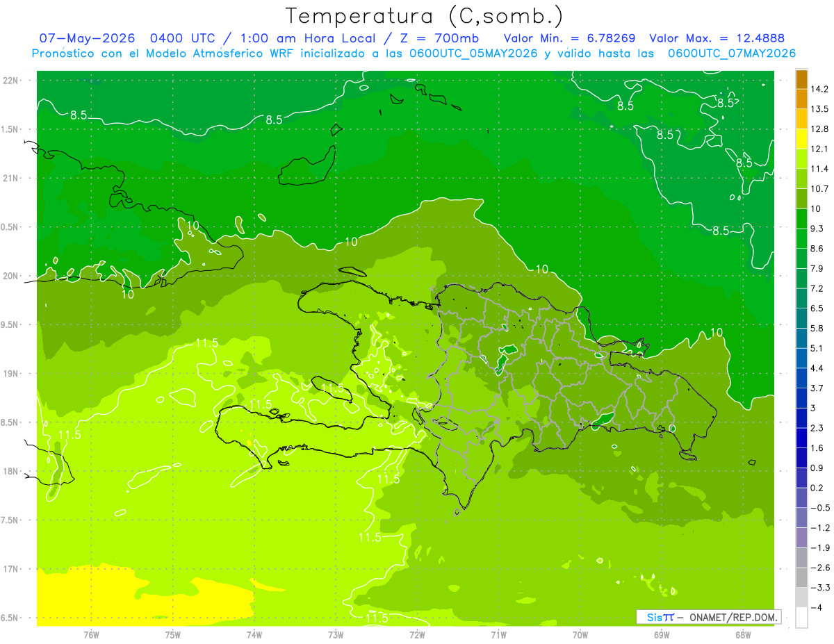Click the gray -3.3 colorbar segment
Screen dimensions: 834x644
click(x=801, y=597)
